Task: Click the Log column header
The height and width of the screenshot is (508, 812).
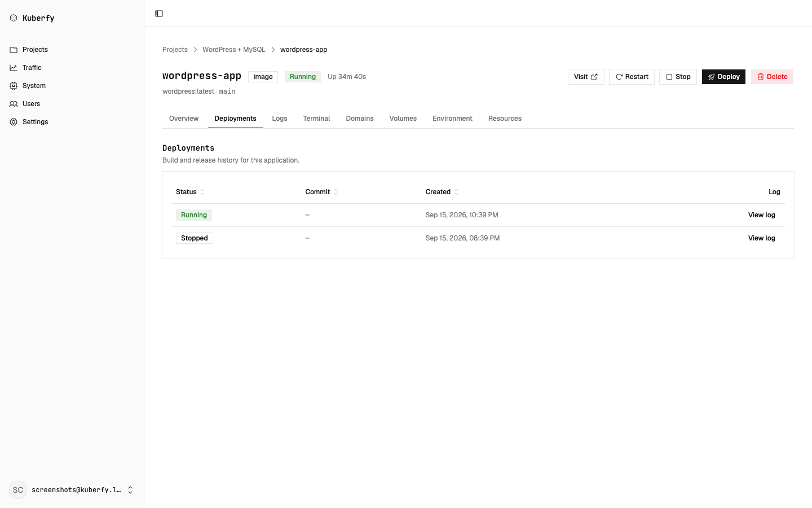Action: point(774,192)
